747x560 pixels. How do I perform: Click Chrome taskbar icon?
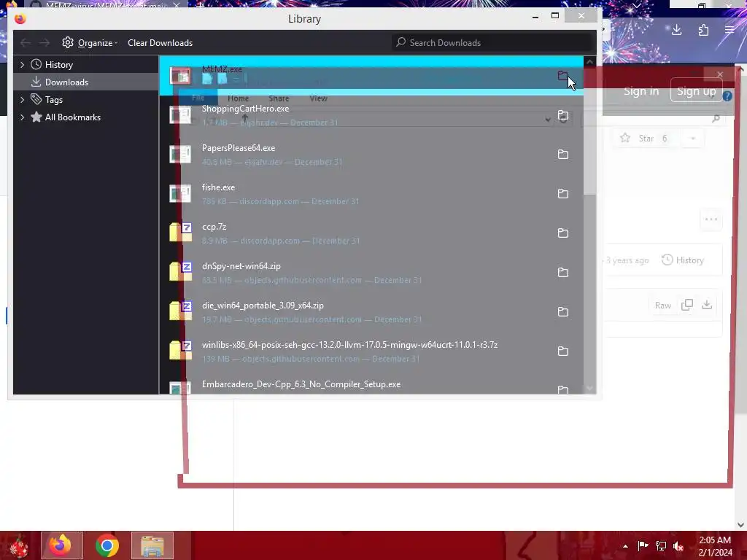tap(107, 545)
